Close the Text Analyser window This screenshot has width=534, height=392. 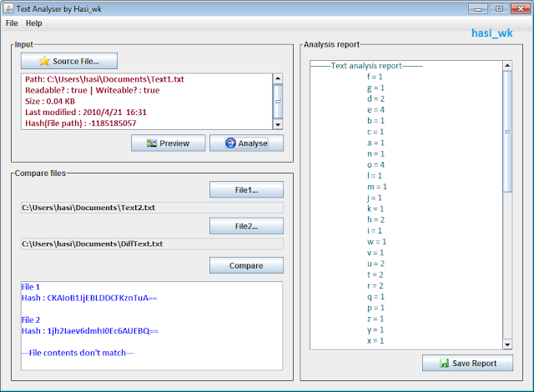521,9
